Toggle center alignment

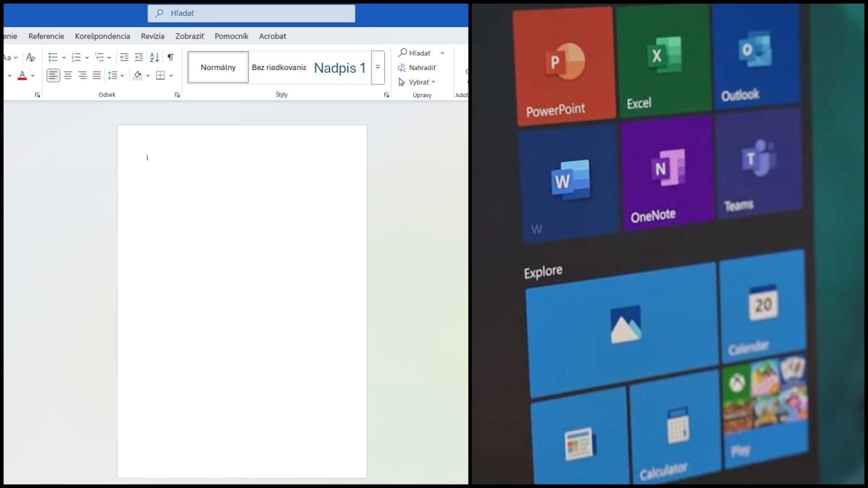68,75
